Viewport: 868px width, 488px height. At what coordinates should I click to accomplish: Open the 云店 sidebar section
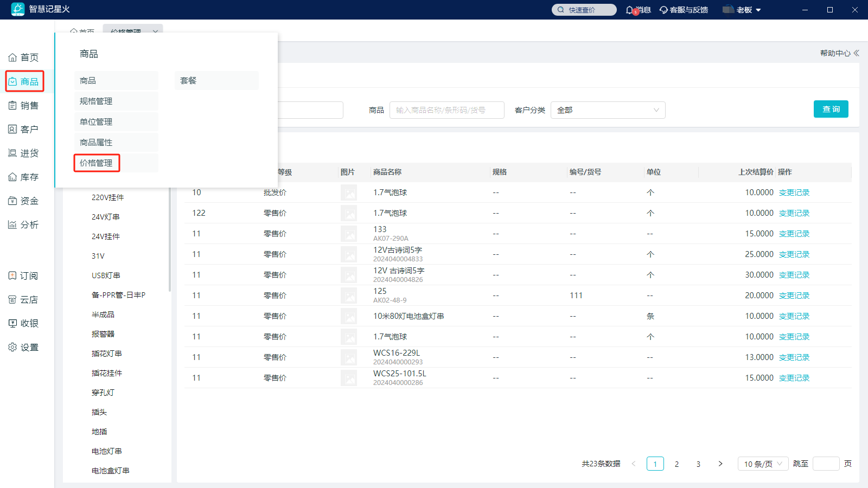click(23, 299)
